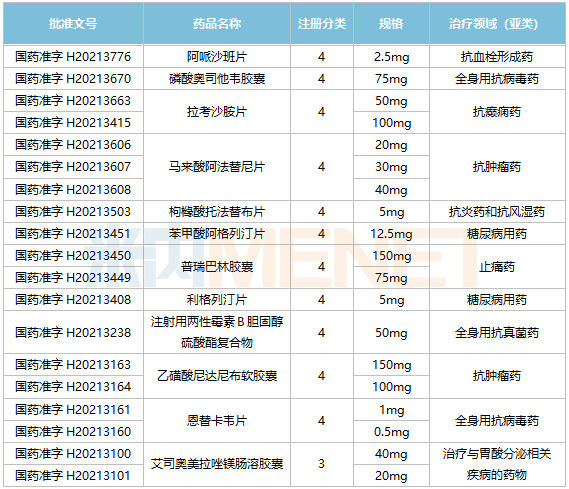This screenshot has width=569, height=489.
Task: Select approval number 国药准字 H20213607
Action: [73, 167]
